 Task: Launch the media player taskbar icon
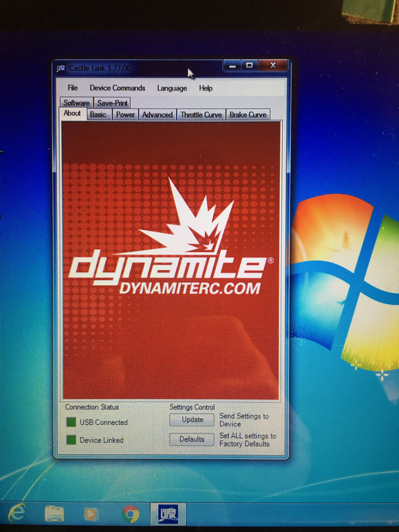[90, 514]
